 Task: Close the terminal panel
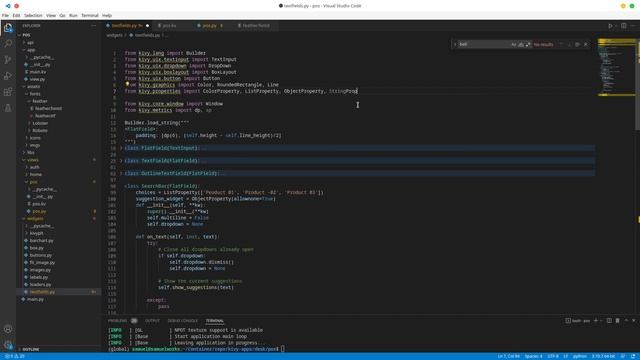(x=634, y=321)
